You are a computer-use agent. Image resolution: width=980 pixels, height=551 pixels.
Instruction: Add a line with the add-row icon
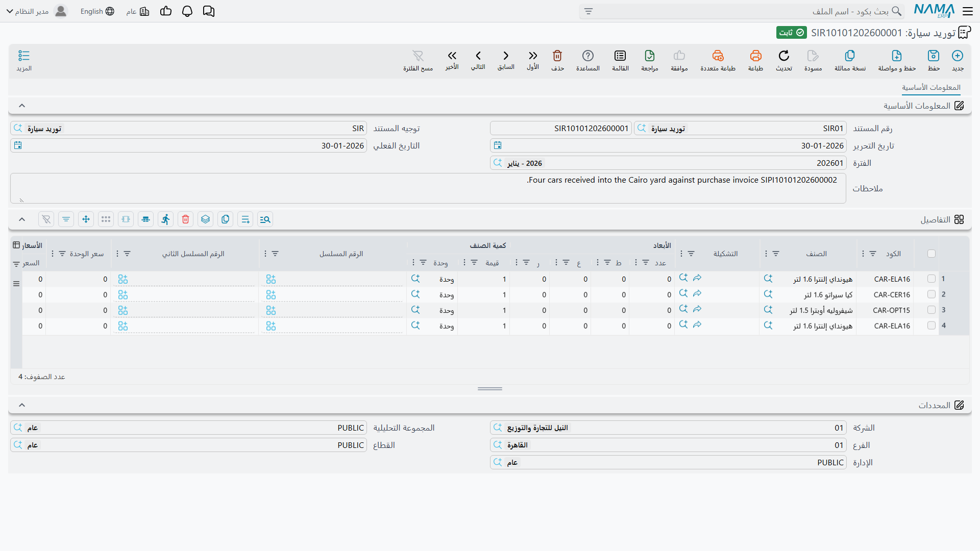246,219
